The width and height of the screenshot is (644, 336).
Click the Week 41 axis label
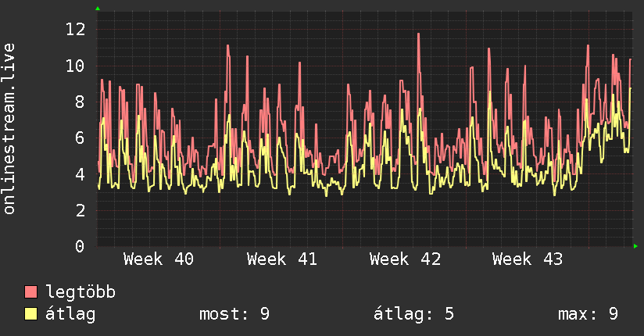pos(281,259)
